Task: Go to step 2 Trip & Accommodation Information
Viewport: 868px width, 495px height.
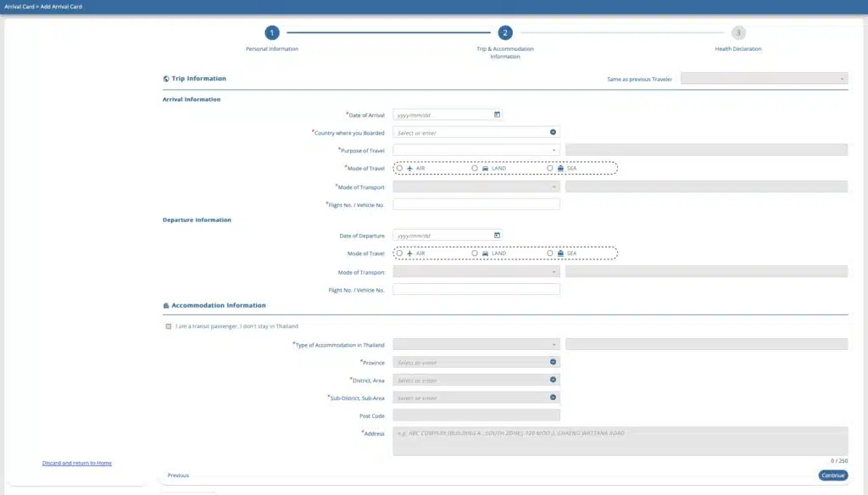Action: tap(505, 33)
